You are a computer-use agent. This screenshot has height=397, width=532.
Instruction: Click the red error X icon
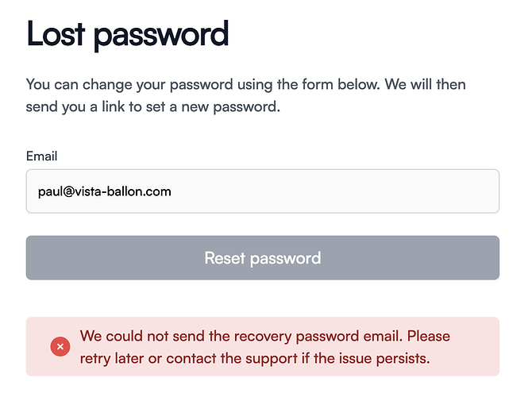pos(60,346)
